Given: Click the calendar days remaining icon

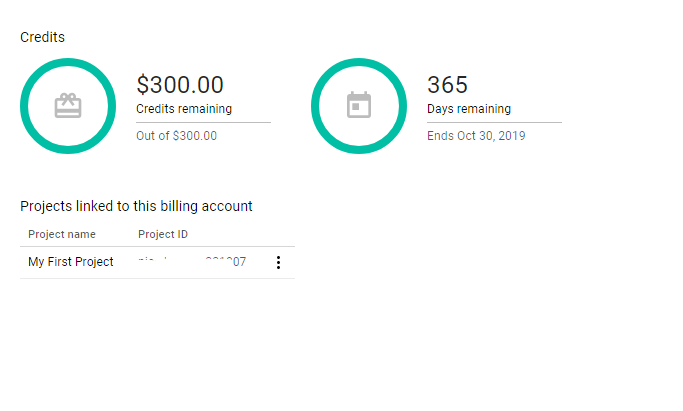Looking at the screenshot, I should tap(359, 106).
